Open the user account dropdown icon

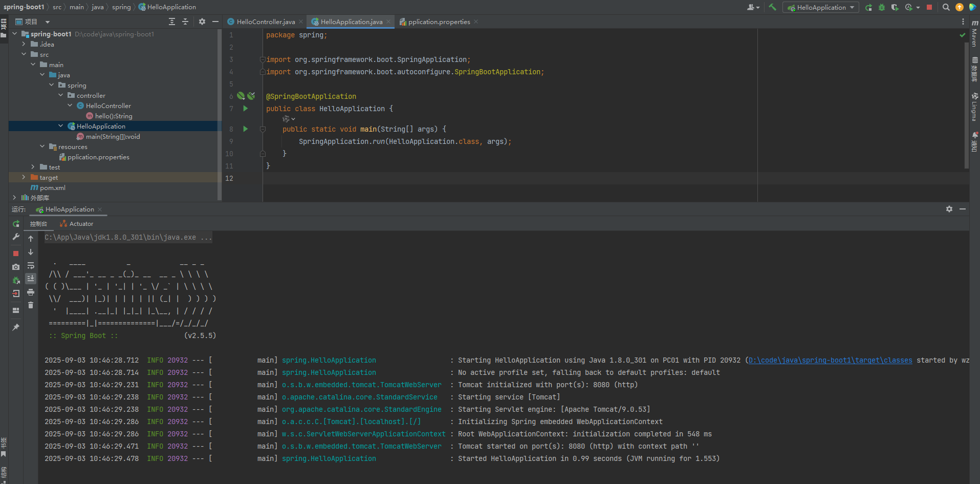coord(753,7)
